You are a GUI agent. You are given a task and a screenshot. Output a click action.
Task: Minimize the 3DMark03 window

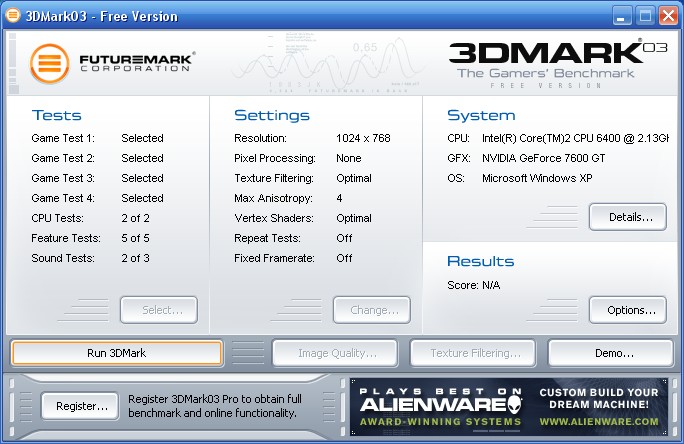click(622, 16)
